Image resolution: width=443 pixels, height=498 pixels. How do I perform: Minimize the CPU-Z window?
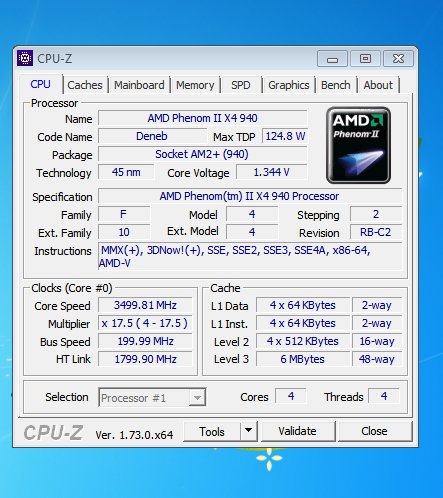tap(332, 59)
